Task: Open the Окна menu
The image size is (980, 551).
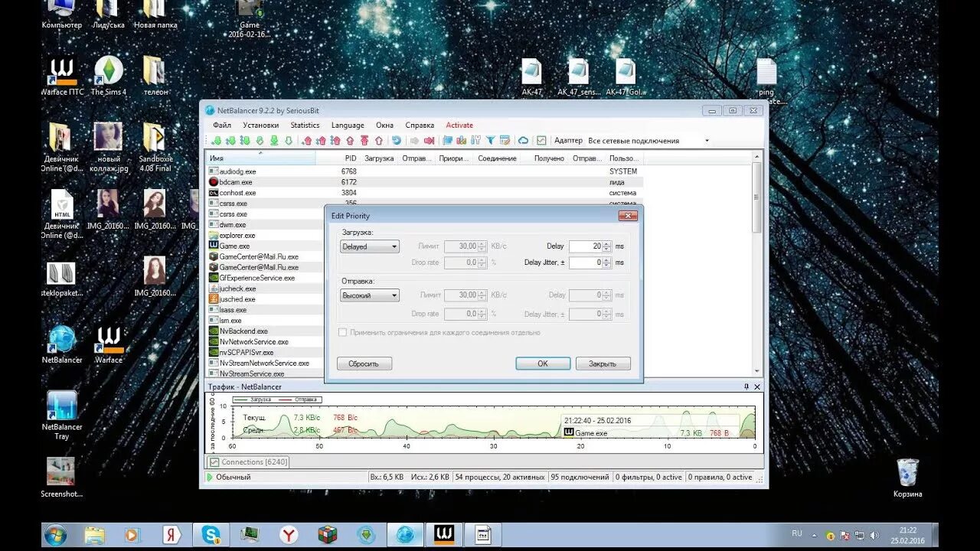Action: point(384,125)
